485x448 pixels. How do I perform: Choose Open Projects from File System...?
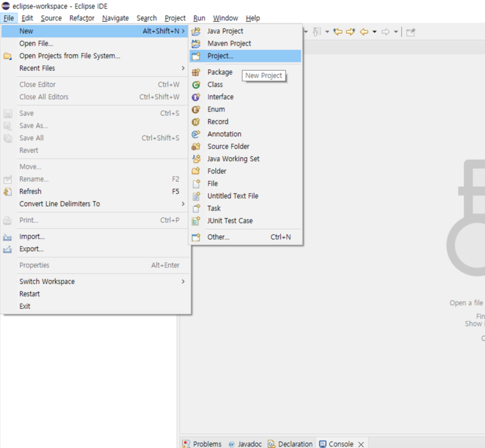tap(95, 56)
